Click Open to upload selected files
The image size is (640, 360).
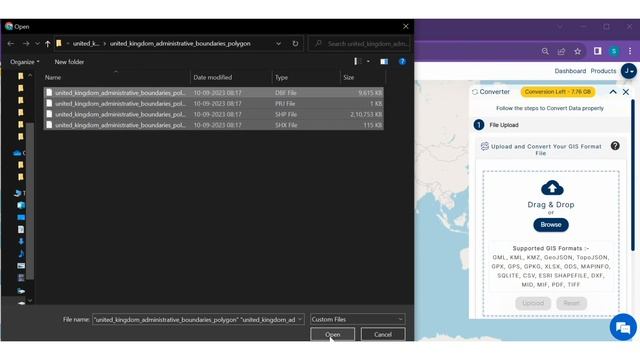(332, 334)
